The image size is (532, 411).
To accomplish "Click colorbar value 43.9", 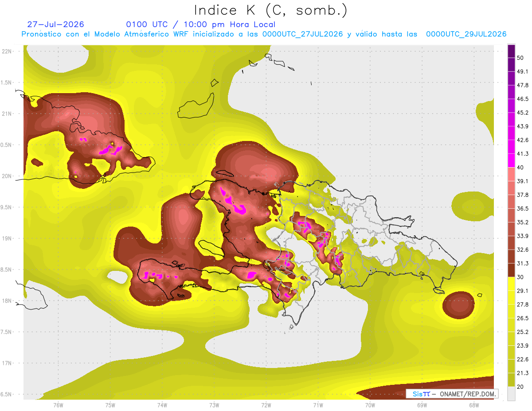I will click(522, 126).
